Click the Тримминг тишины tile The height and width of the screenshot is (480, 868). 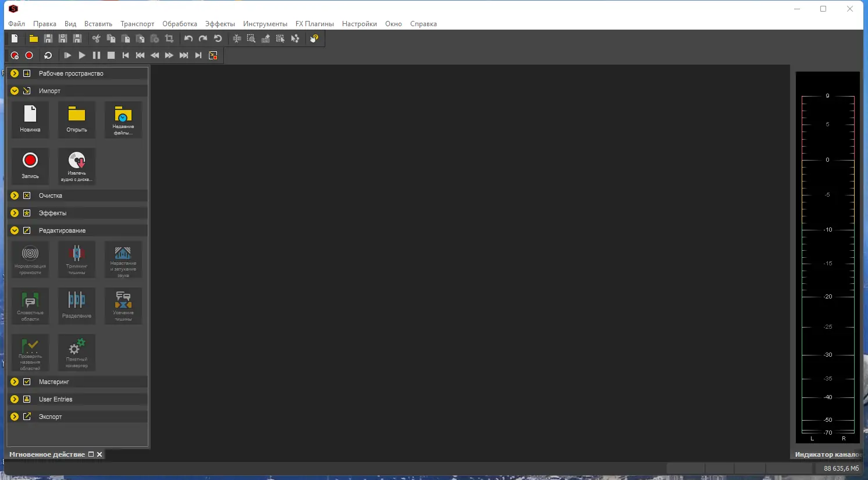(77, 259)
